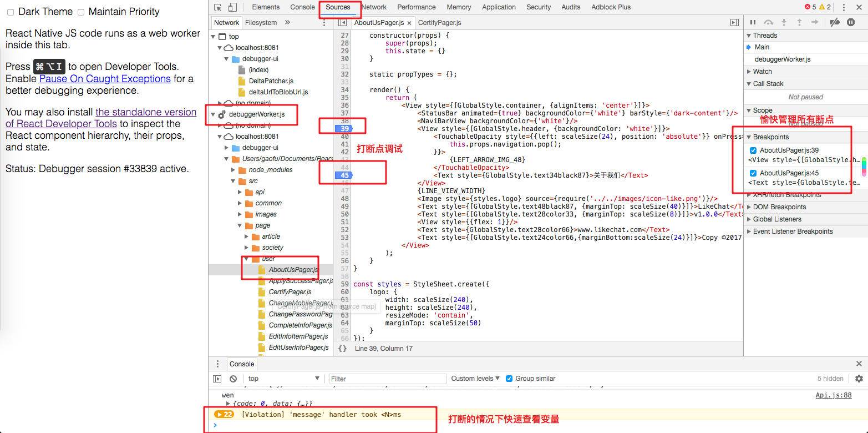
Task: Open DeltaPatcher.js in the file tree
Action: [x=271, y=81]
